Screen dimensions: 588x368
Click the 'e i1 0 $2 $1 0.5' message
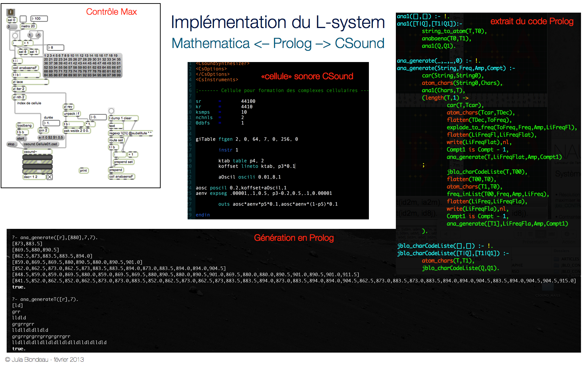[x=51, y=137]
